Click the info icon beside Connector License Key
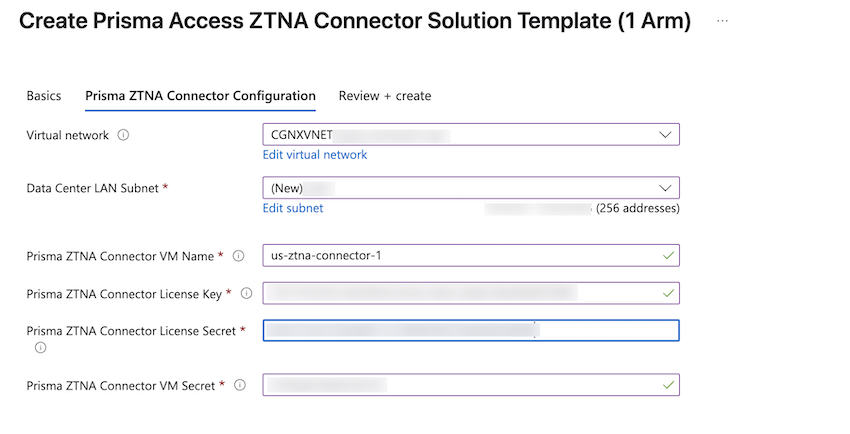Image resolution: width=850 pixels, height=434 pixels. pyautogui.click(x=246, y=293)
